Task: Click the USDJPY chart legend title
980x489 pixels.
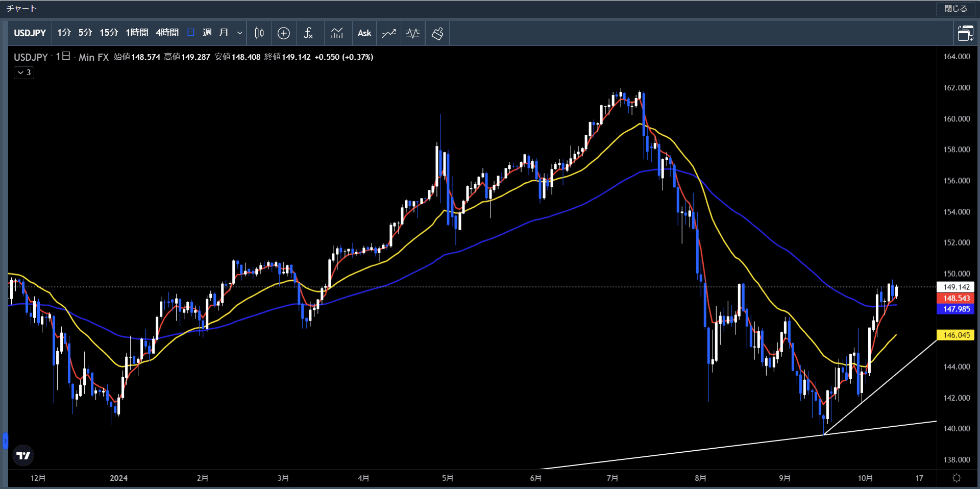Action: point(31,57)
